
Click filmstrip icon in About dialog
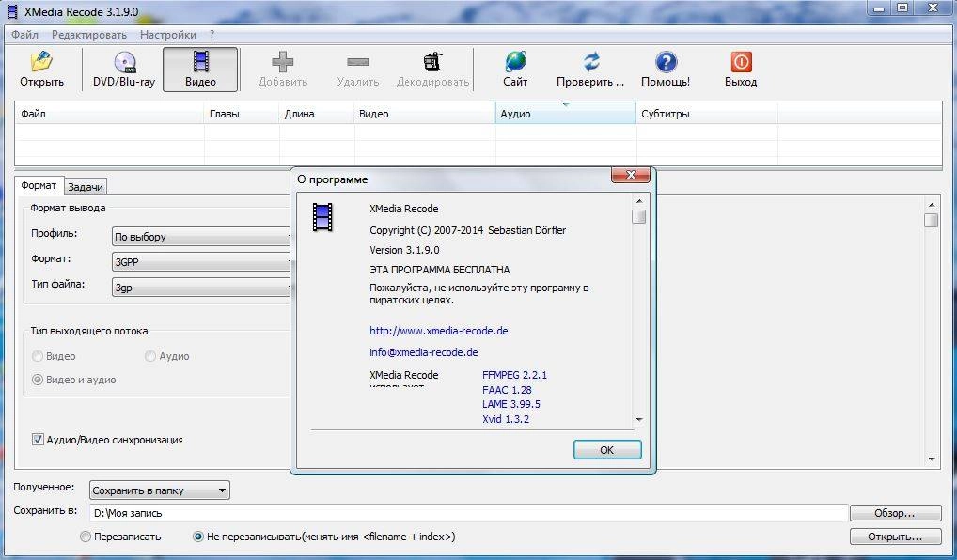click(322, 217)
